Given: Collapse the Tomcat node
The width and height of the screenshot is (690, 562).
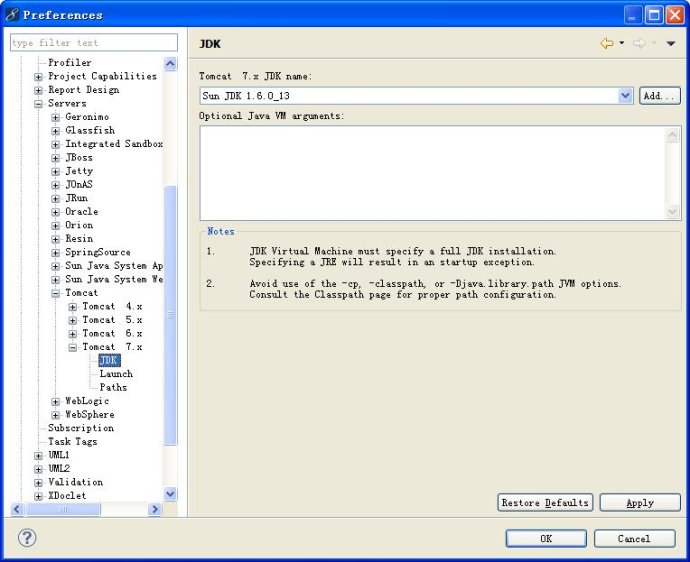Looking at the screenshot, I should click(x=55, y=294).
